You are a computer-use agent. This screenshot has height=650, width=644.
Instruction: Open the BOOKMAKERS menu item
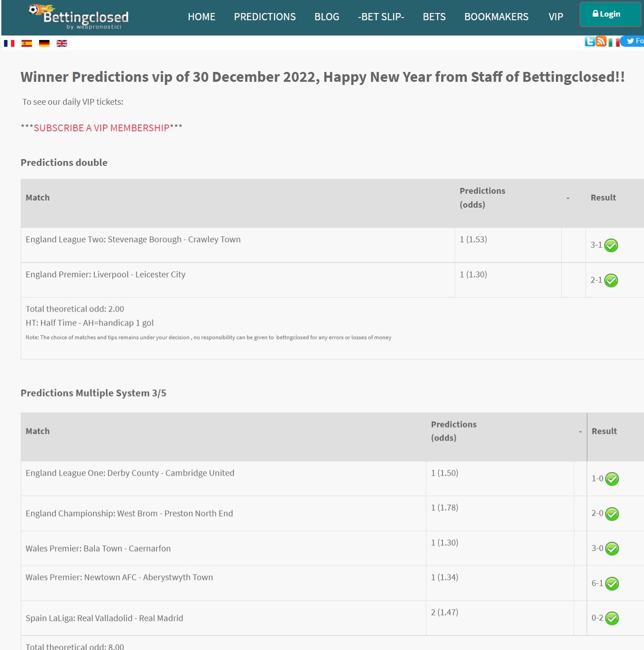496,17
